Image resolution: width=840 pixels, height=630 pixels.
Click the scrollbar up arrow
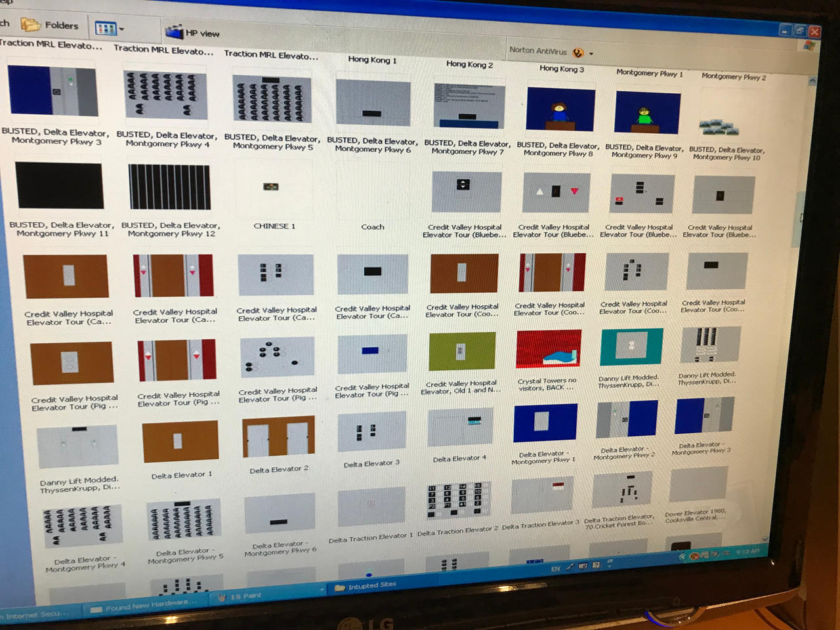(812, 81)
